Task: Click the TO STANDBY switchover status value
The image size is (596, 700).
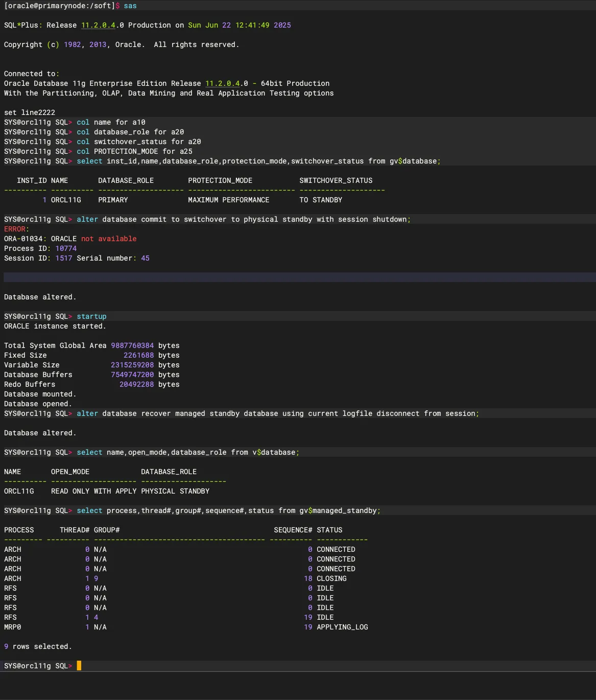Action: (x=321, y=200)
